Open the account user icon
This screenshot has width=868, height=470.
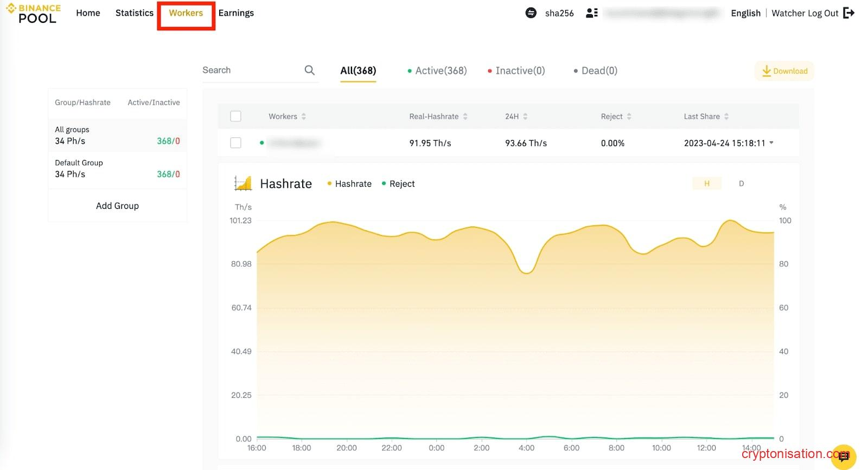click(x=592, y=13)
